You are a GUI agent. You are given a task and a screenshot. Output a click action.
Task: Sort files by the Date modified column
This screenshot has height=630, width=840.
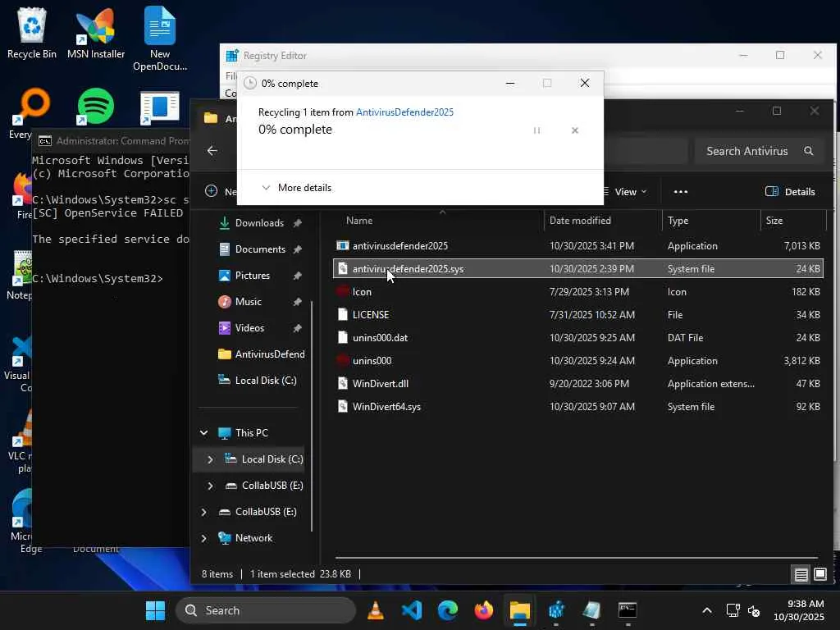point(580,221)
